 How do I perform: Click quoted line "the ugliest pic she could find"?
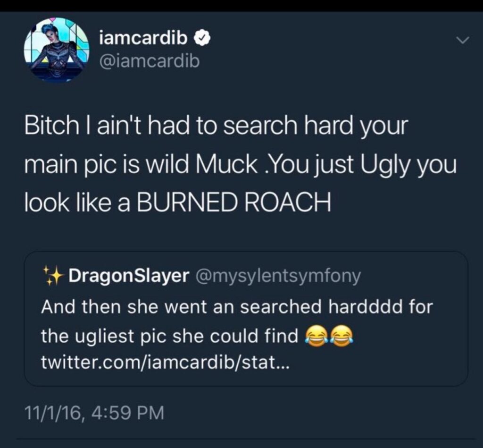click(x=170, y=336)
